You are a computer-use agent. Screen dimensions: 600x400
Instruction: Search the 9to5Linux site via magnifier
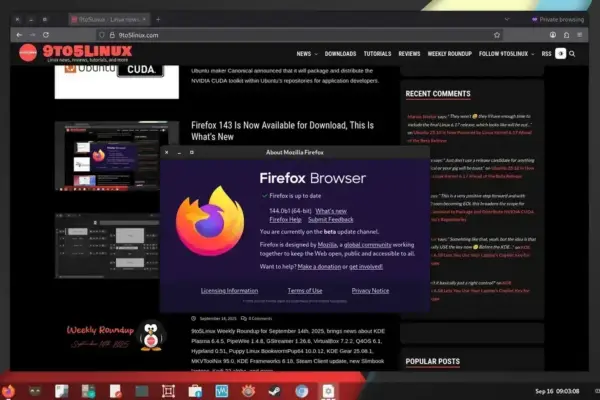pos(572,54)
